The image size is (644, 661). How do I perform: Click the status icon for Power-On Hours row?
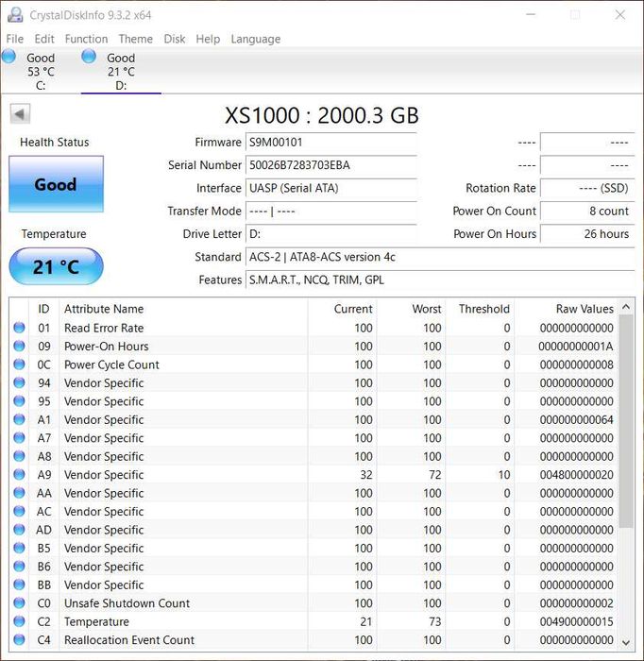coord(20,346)
